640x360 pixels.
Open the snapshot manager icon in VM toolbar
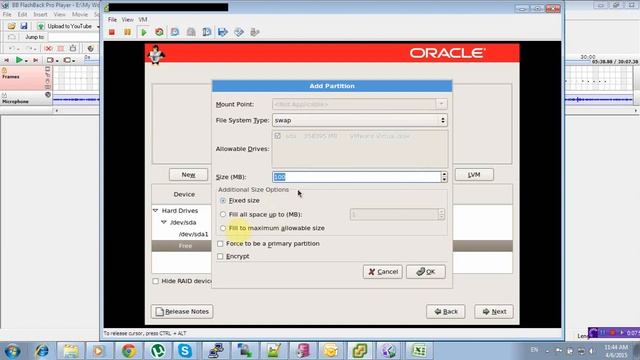207,32
